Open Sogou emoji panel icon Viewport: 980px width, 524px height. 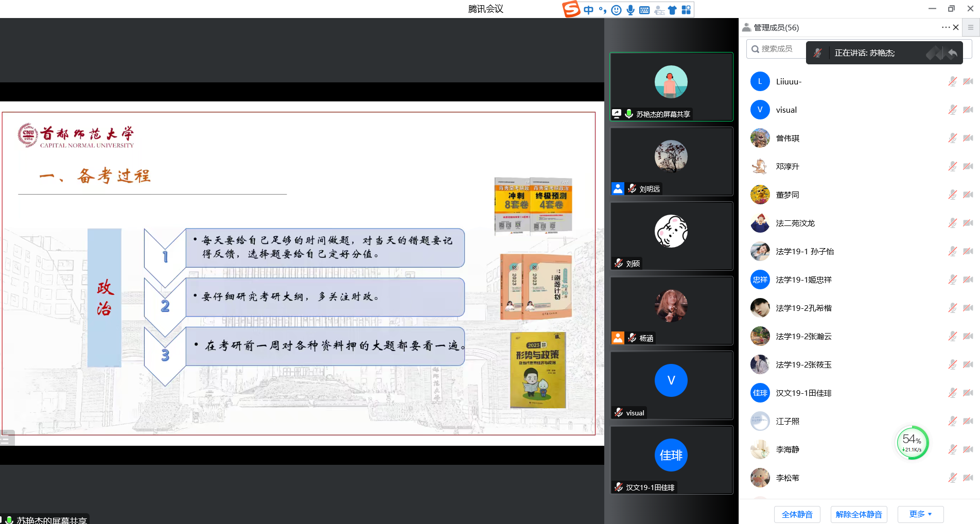[616, 10]
